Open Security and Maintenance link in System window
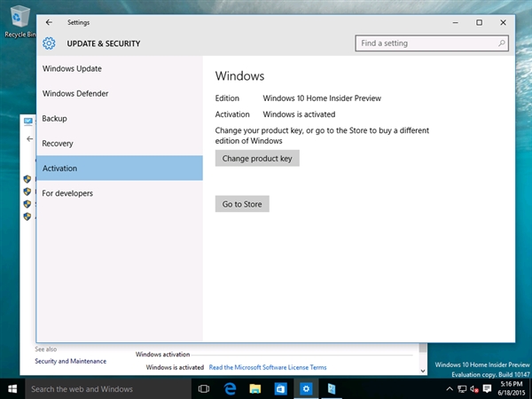Screen dimensions: 532x399 coord(71,361)
